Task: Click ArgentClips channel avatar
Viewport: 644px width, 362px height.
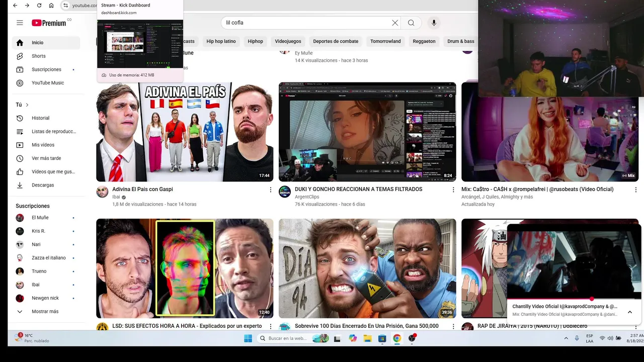Action: (285, 192)
